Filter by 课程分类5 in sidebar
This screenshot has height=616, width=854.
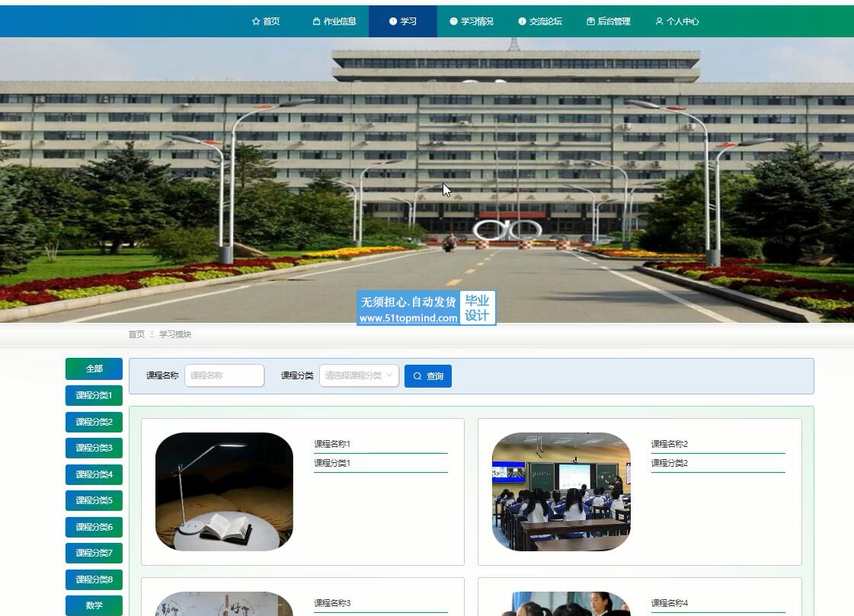click(94, 500)
